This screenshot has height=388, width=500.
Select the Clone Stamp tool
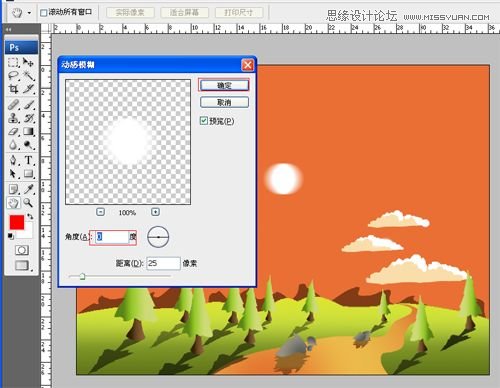13,118
